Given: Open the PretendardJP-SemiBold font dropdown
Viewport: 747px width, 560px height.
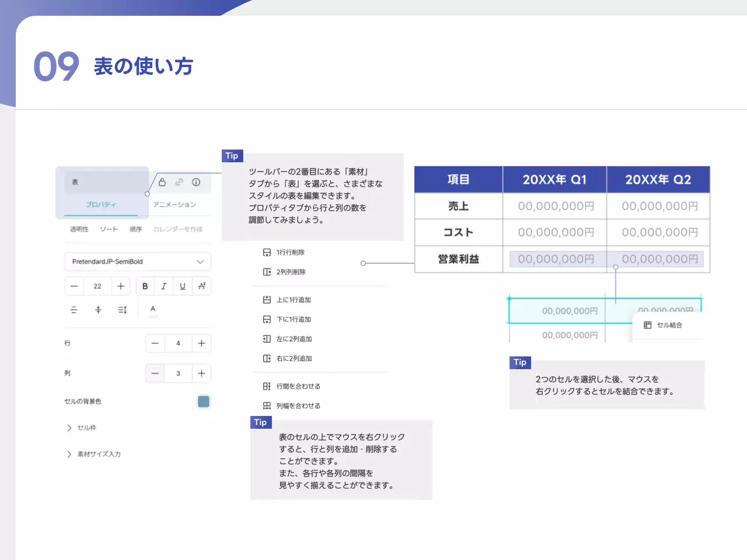Looking at the screenshot, I should pos(137,261).
